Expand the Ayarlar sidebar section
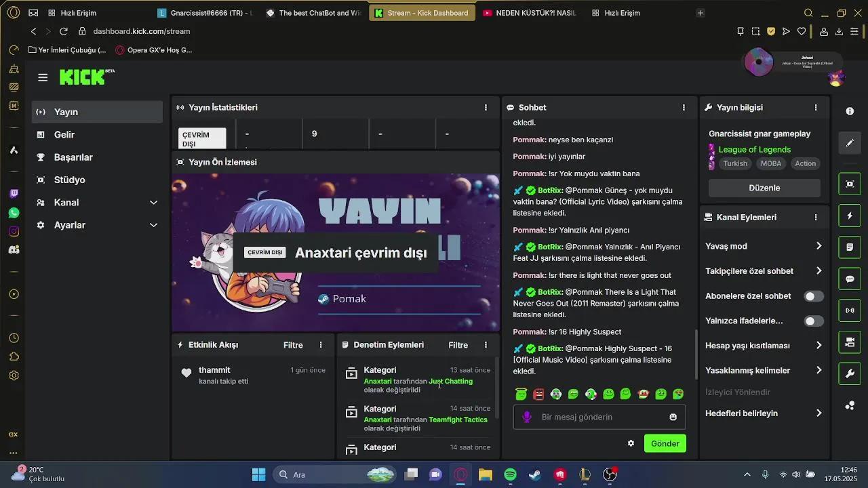Screen dimensions: 868x488 point(97,225)
